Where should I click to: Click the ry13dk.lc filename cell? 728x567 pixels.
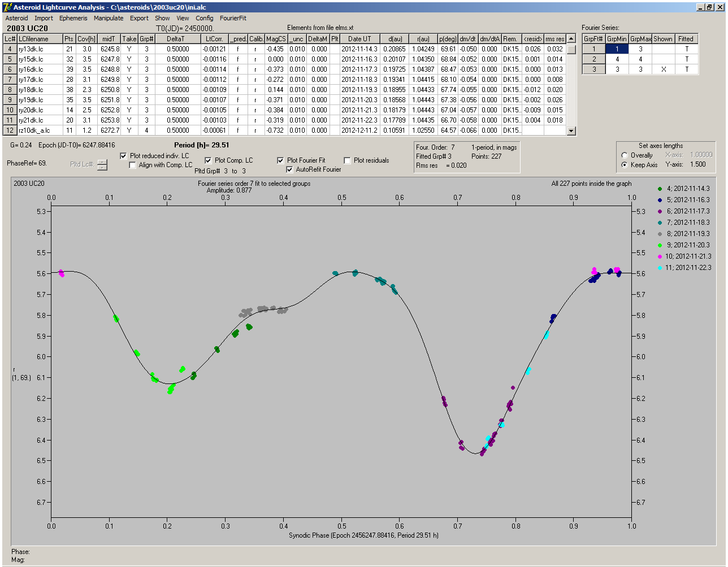[x=39, y=49]
